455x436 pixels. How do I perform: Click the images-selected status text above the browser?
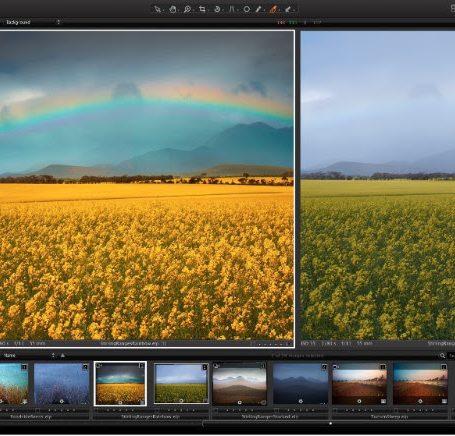pos(297,356)
